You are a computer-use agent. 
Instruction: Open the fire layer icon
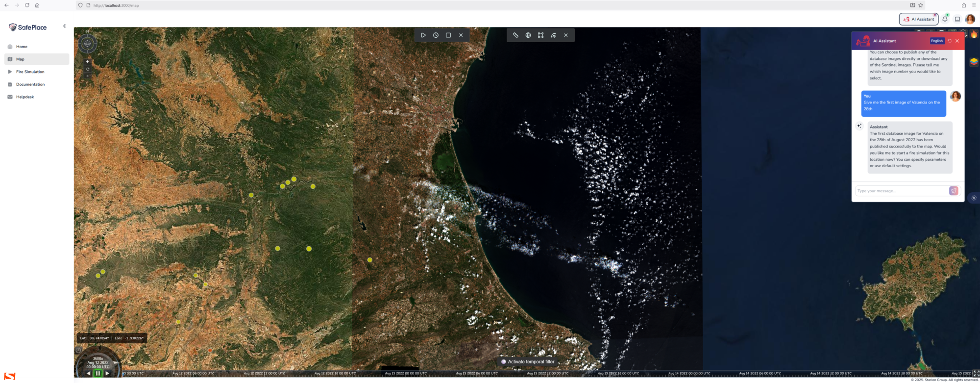974,34
